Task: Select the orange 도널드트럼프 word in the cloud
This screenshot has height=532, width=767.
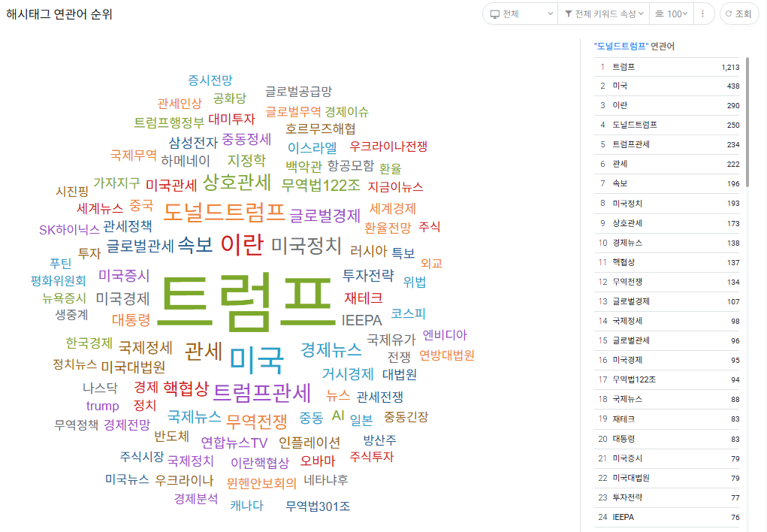Action: tap(224, 212)
